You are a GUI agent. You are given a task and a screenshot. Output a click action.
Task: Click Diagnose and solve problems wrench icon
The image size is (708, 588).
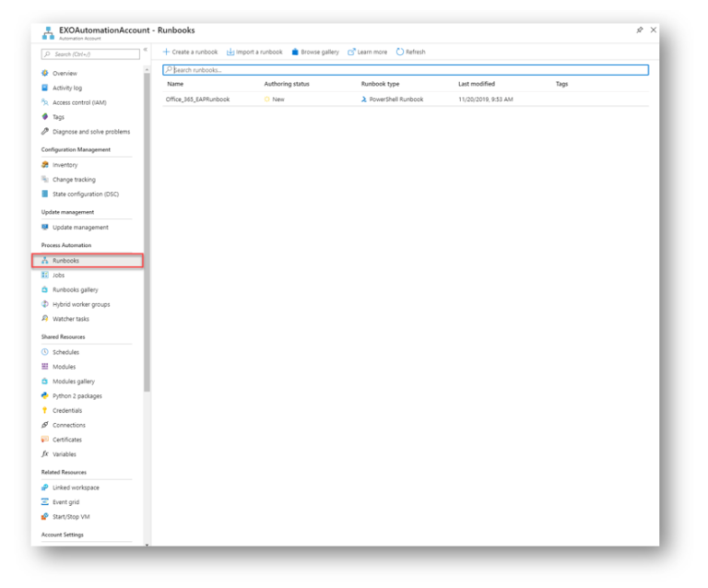(44, 131)
